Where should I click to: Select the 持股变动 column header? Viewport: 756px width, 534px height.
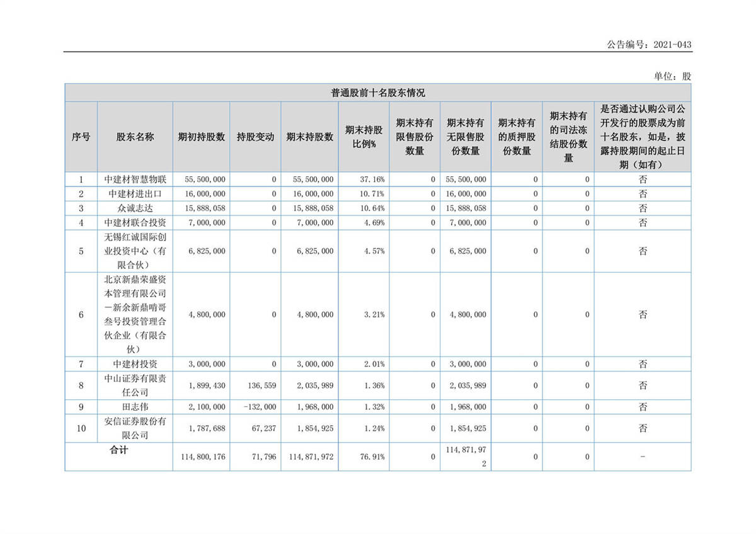tap(255, 137)
